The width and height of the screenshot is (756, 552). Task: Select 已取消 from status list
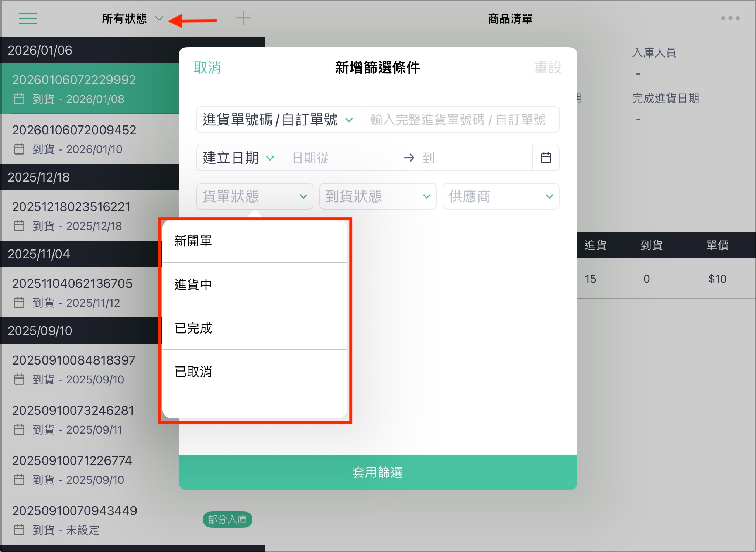pyautogui.click(x=255, y=372)
